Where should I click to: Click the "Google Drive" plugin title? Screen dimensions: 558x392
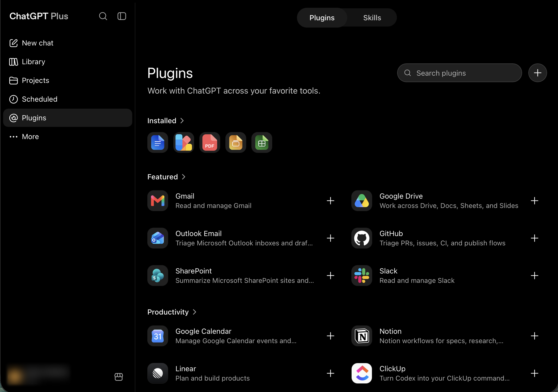click(x=401, y=196)
